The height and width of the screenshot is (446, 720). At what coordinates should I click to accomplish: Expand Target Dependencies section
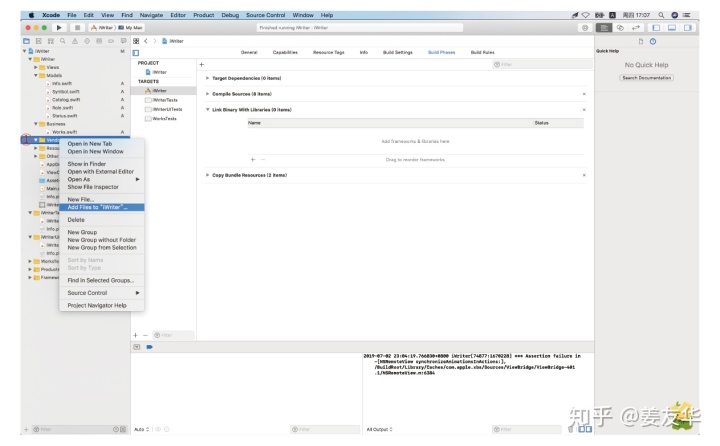[x=208, y=78]
